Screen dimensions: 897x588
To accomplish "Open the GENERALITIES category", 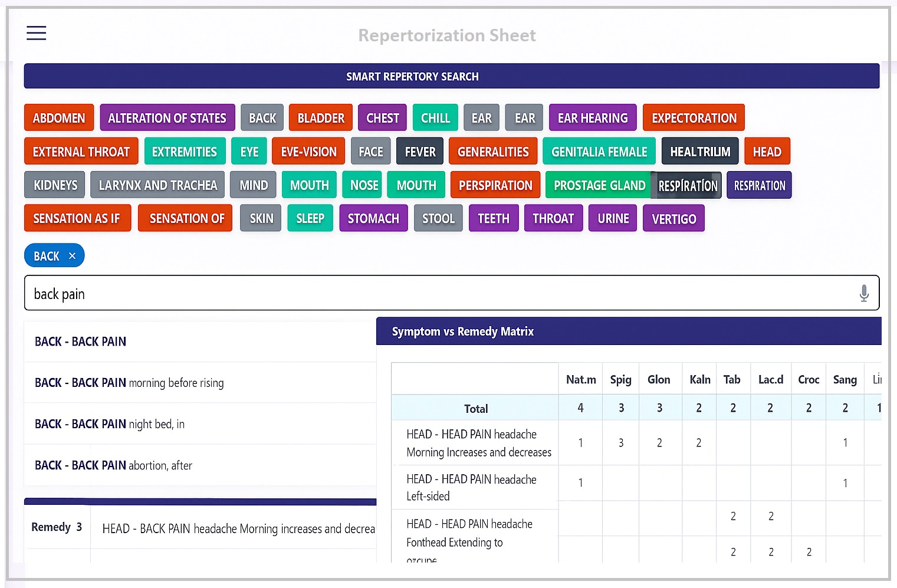I will pyautogui.click(x=492, y=152).
